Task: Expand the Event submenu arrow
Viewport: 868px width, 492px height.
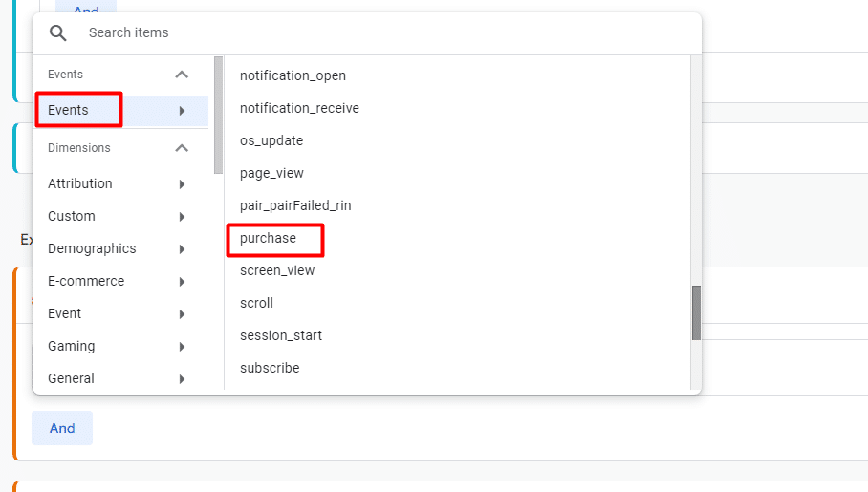Action: pos(182,313)
